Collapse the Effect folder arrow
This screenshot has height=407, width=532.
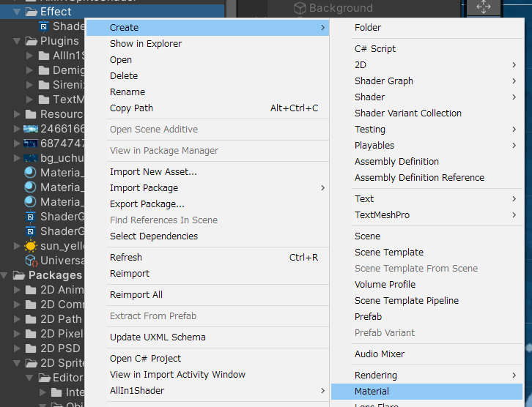(17, 12)
